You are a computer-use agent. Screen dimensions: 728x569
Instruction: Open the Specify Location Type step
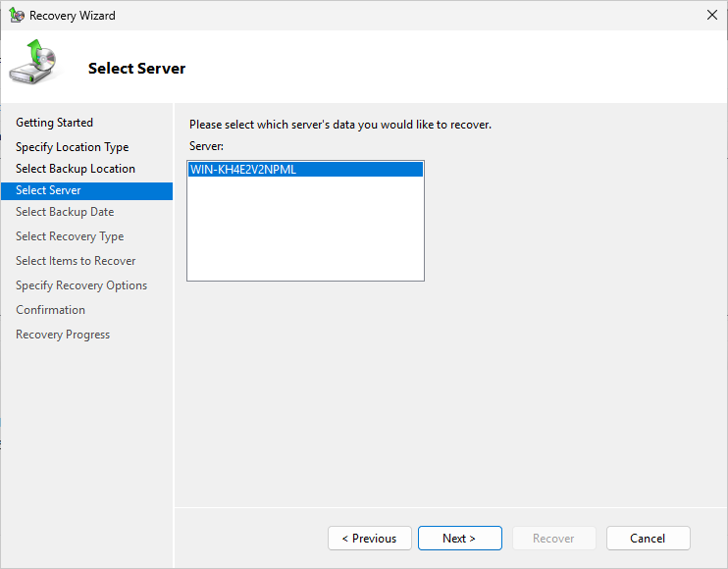[72, 147]
